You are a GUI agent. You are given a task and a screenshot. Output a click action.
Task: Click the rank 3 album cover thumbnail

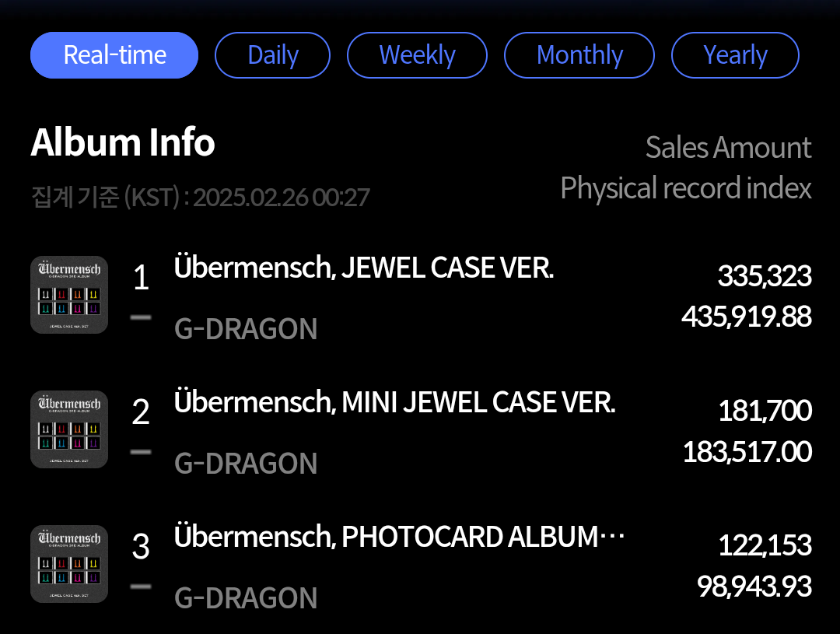(x=69, y=564)
